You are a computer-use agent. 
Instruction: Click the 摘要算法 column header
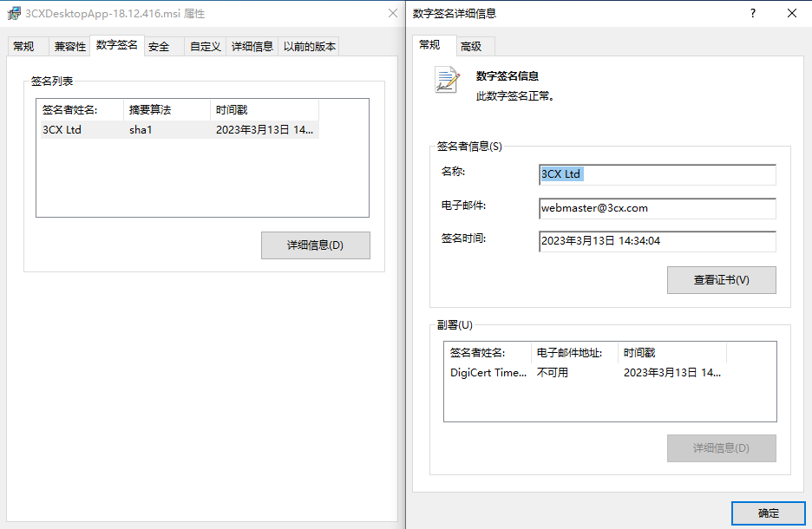(x=167, y=110)
